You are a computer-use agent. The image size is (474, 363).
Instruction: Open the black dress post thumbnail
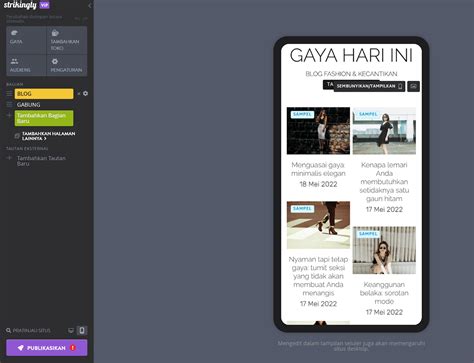384,131
